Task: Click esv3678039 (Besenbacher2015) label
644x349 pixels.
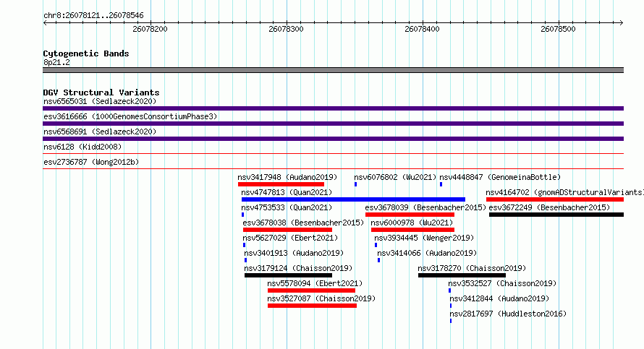Action: pos(425,207)
